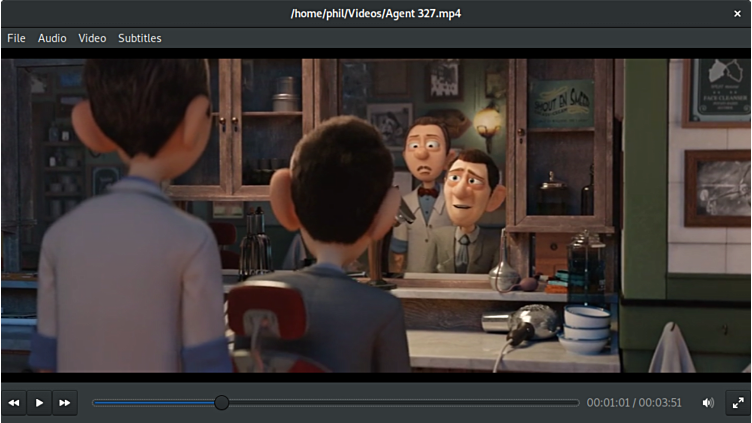This screenshot has height=423, width=752.
Task: Click the seek slider handle
Action: [x=222, y=403]
